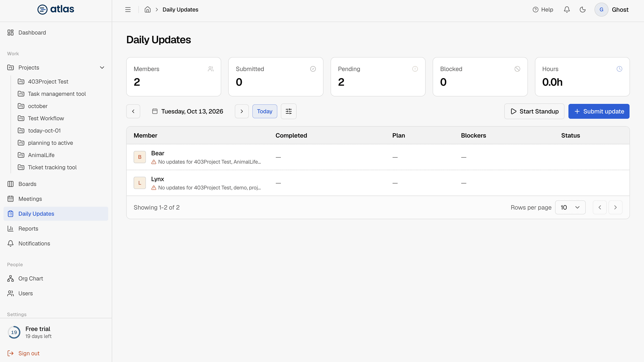Viewport: 644px width, 362px height.
Task: Go to the previous day
Action: click(x=133, y=111)
